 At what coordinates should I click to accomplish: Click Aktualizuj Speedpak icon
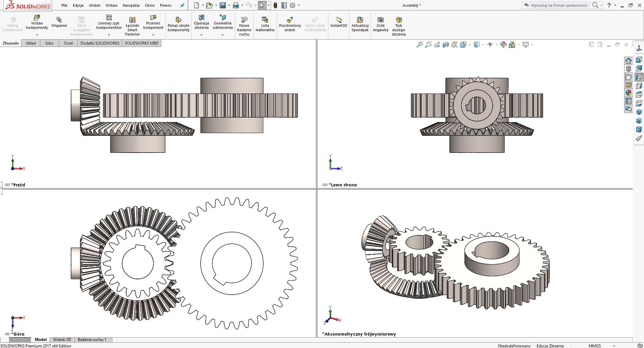coord(360,20)
